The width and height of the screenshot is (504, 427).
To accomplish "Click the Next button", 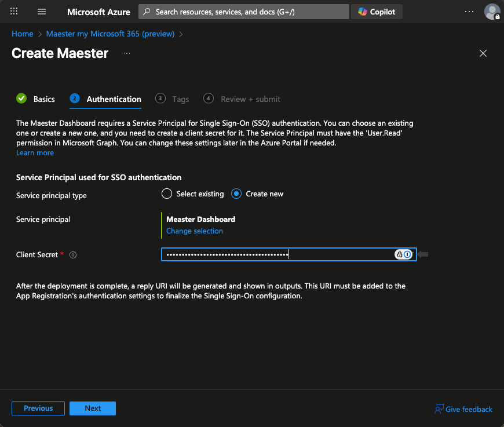I will click(93, 408).
